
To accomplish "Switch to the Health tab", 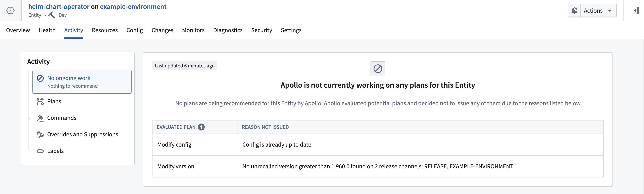I will pyautogui.click(x=47, y=30).
